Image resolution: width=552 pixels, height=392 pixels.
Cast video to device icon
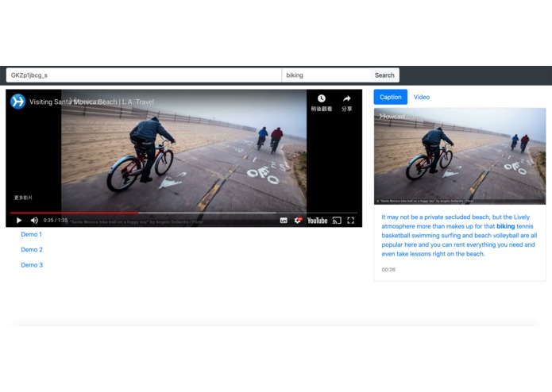[x=337, y=221]
